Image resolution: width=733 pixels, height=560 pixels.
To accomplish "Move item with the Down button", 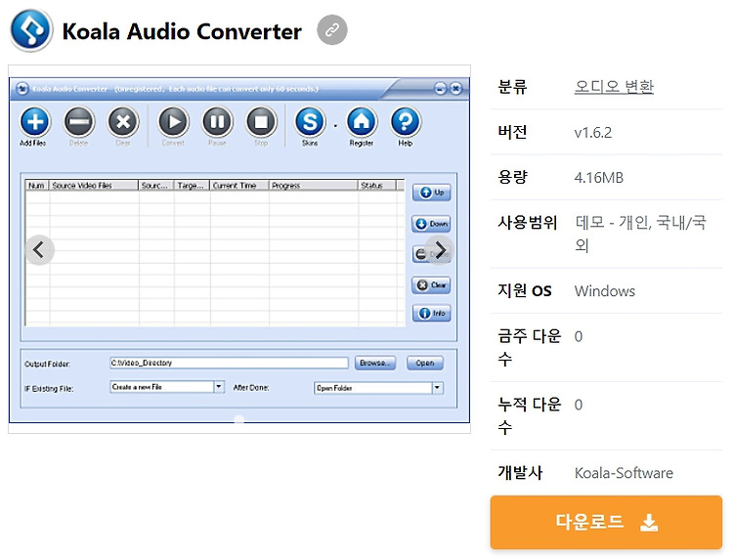I will click(431, 224).
